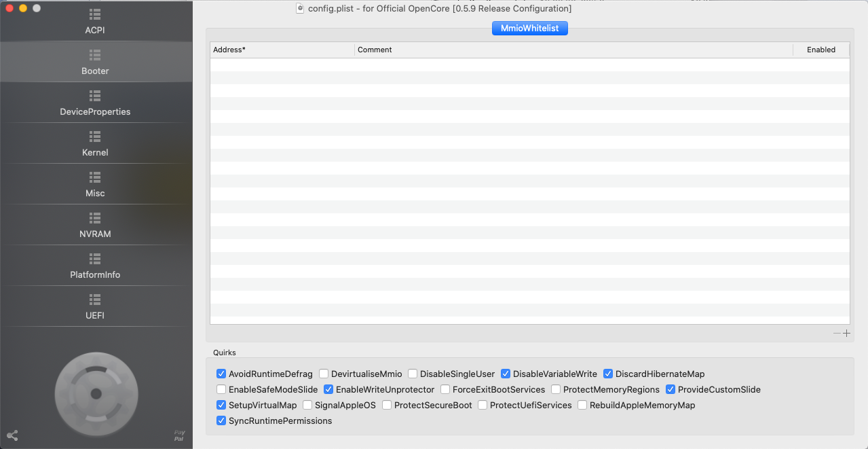Click the share icon in sidebar

coord(12,435)
